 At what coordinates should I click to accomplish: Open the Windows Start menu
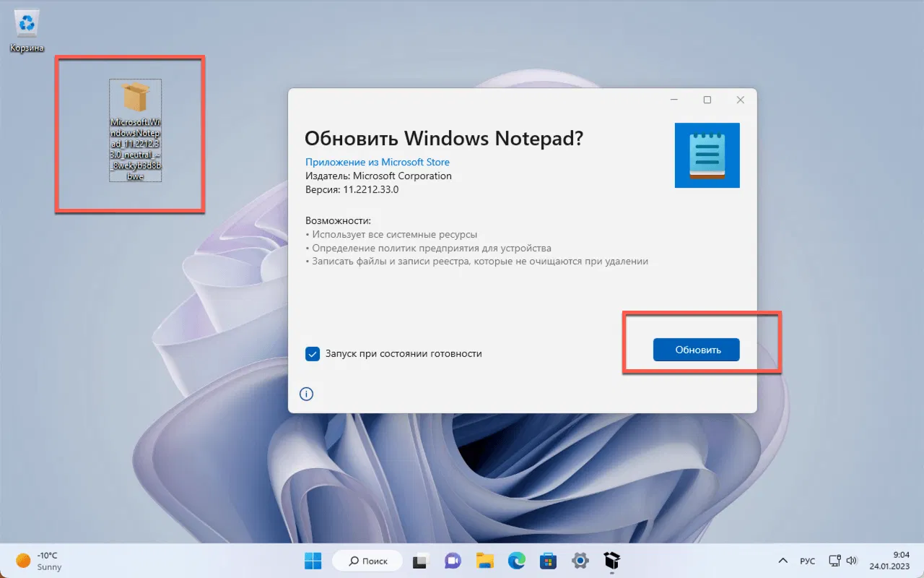tap(313, 561)
